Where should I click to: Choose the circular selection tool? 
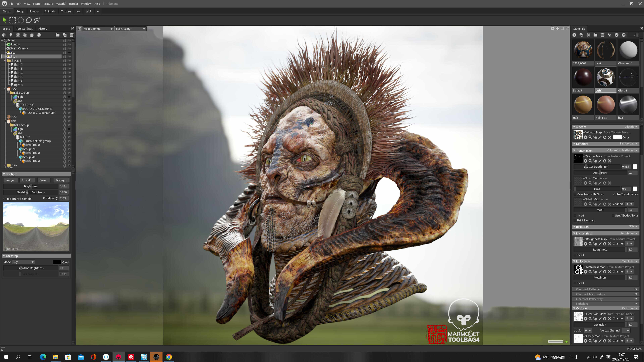[x=20, y=20]
